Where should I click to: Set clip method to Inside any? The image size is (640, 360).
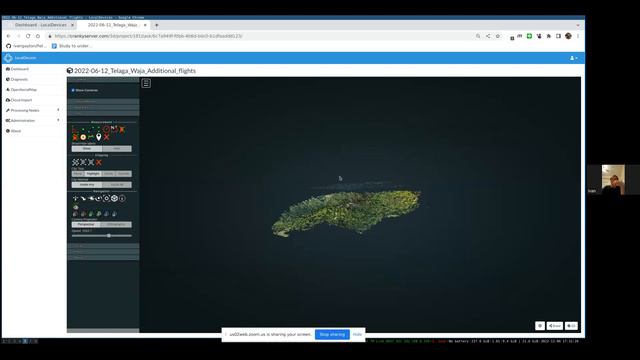click(x=87, y=184)
